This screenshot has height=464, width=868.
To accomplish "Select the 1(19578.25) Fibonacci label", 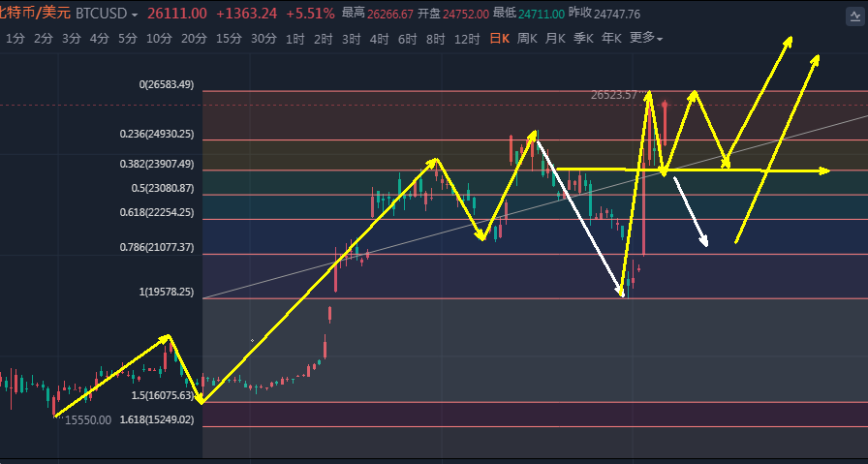I will pyautogui.click(x=167, y=292).
